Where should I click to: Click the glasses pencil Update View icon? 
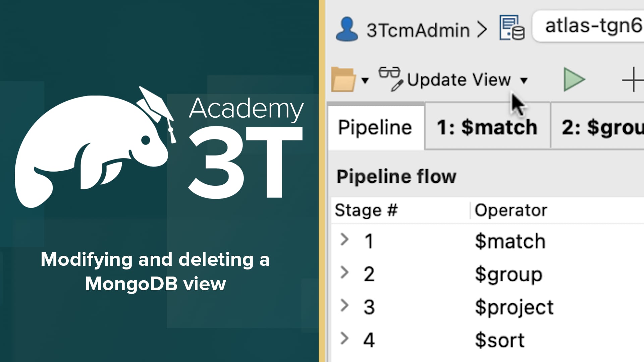pyautogui.click(x=390, y=79)
